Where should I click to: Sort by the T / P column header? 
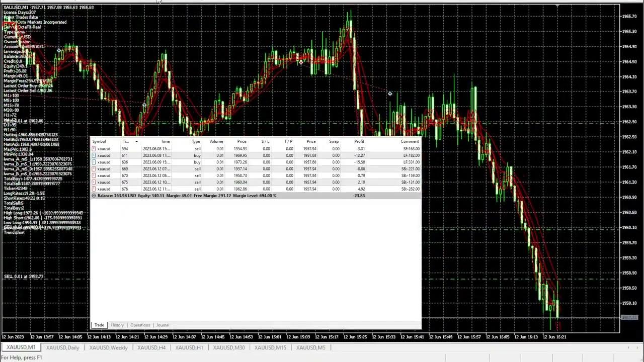click(288, 141)
